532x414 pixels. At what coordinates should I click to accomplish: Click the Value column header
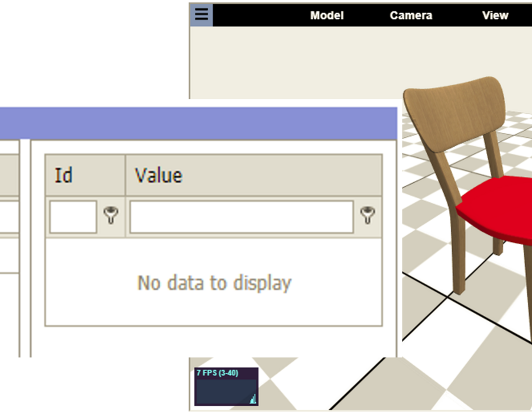254,176
